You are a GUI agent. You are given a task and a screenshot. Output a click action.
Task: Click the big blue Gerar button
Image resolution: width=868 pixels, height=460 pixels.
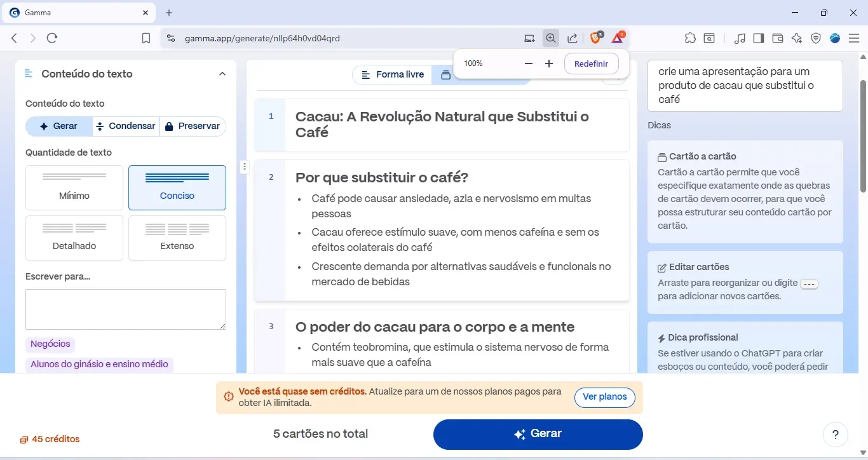[x=538, y=435]
